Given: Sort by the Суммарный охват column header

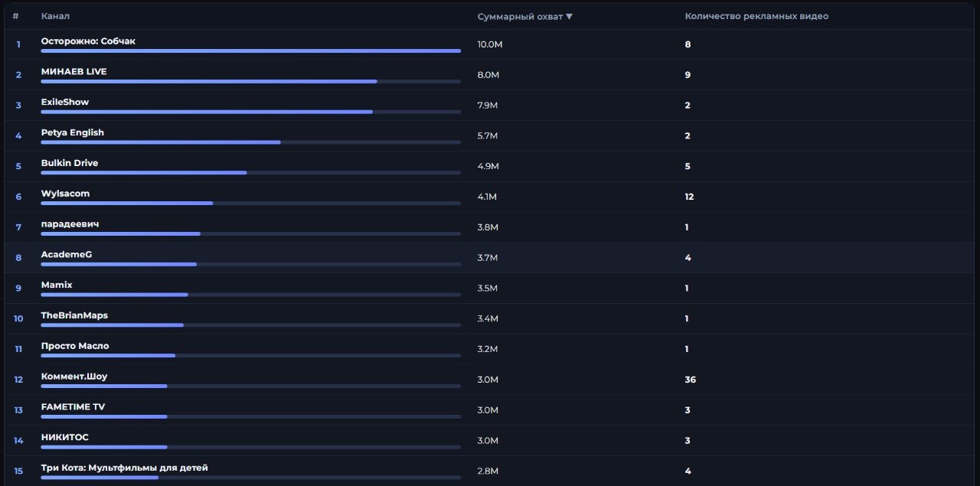Looking at the screenshot, I should 520,17.
